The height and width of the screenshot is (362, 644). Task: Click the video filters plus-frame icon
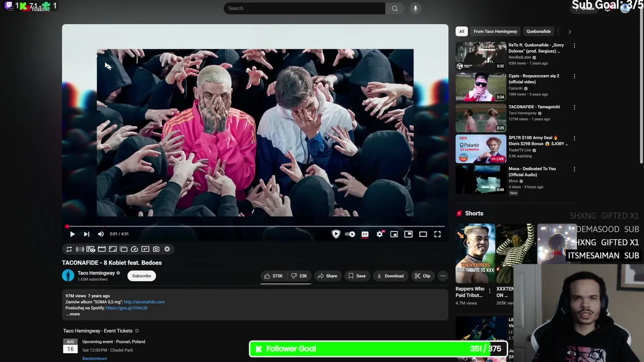(145, 249)
